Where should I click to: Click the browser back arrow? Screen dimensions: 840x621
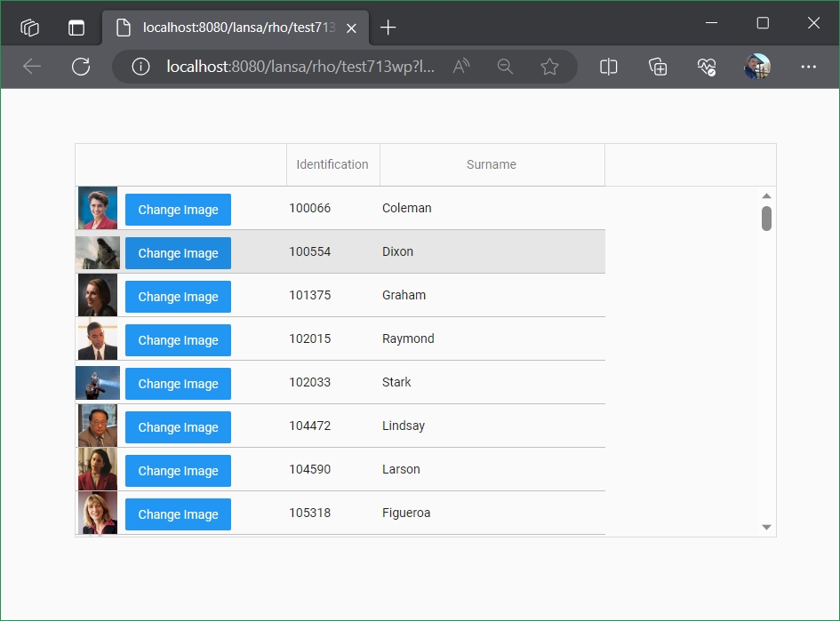(32, 67)
